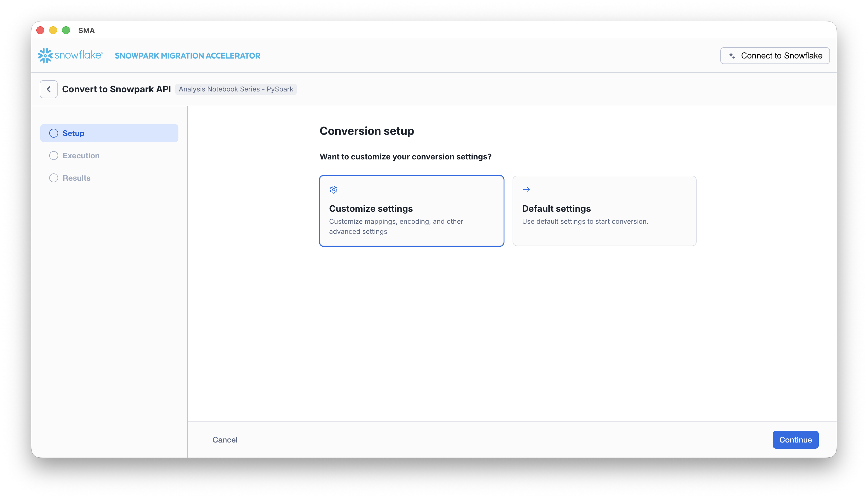Select the Default settings option card

pyautogui.click(x=604, y=211)
